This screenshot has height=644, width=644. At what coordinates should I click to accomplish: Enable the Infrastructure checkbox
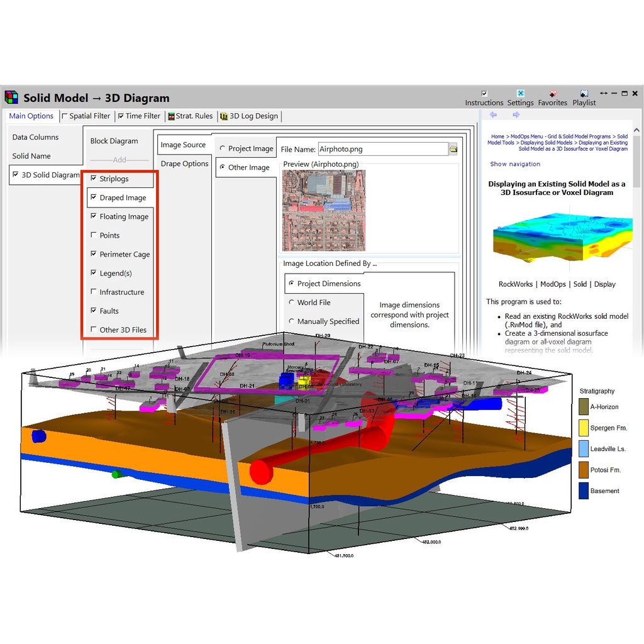(x=94, y=292)
